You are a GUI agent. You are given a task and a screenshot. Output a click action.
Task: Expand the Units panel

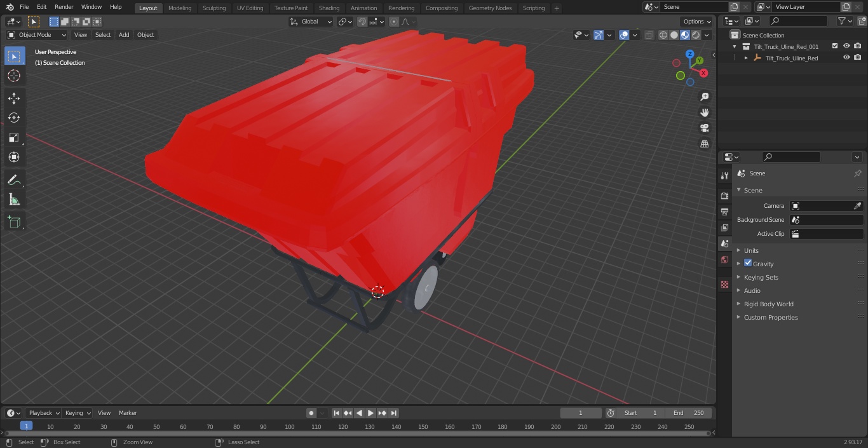click(738, 250)
